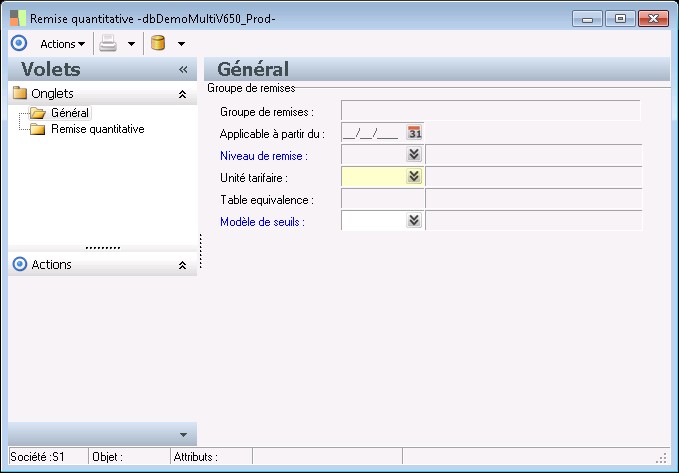Image resolution: width=679 pixels, height=473 pixels.
Task: Open the database icon dropdown arrow
Action: [181, 44]
